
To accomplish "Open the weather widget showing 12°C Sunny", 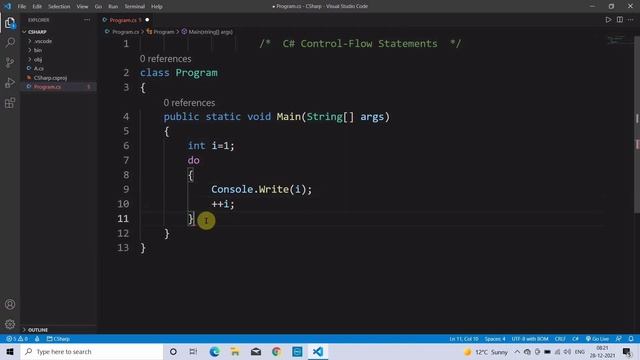I will click(486, 352).
